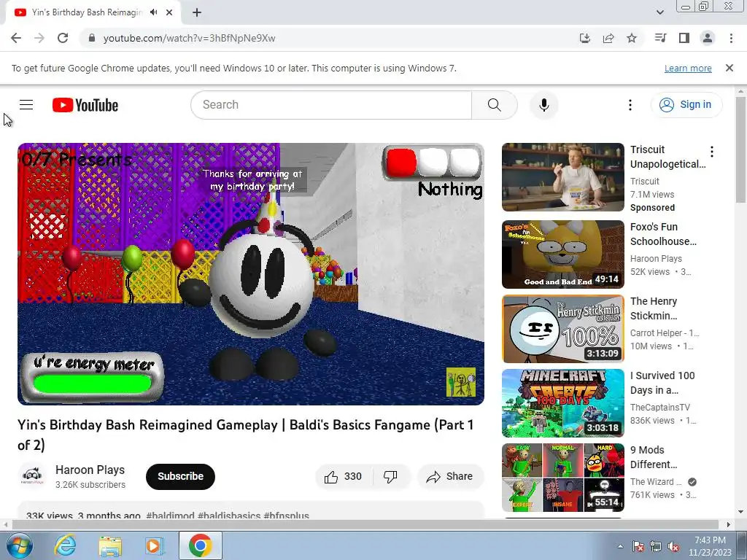Share this page via address bar icon

608,38
